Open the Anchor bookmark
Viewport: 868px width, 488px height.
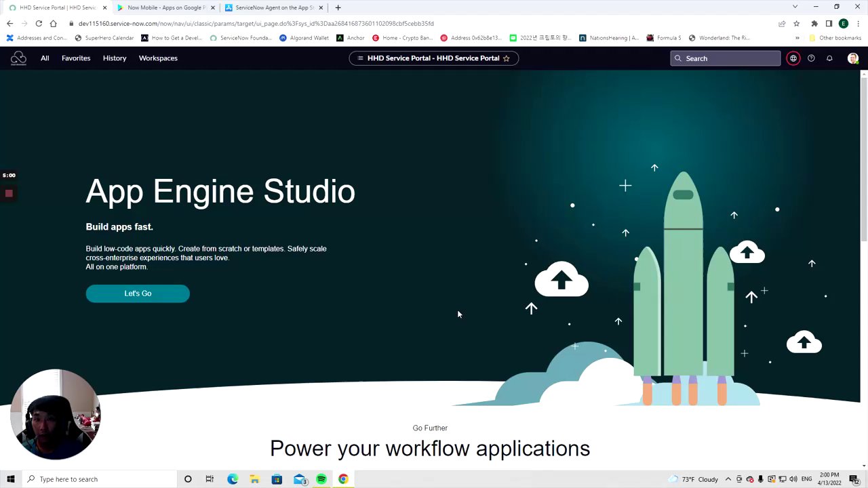pos(351,38)
